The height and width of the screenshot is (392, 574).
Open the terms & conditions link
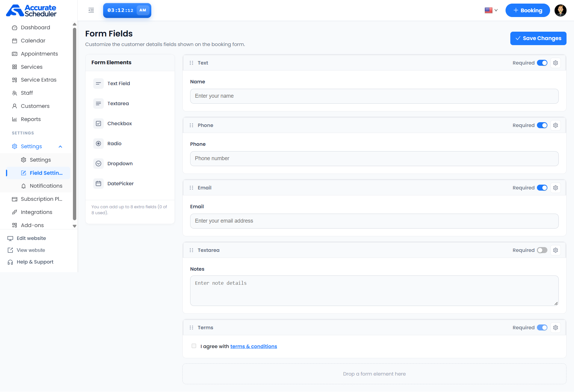254,346
